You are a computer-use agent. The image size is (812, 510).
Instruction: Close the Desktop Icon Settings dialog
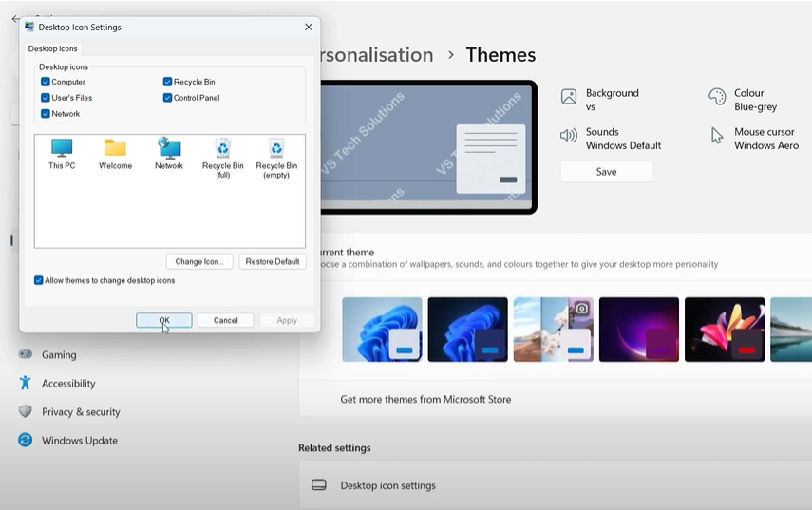tap(308, 27)
